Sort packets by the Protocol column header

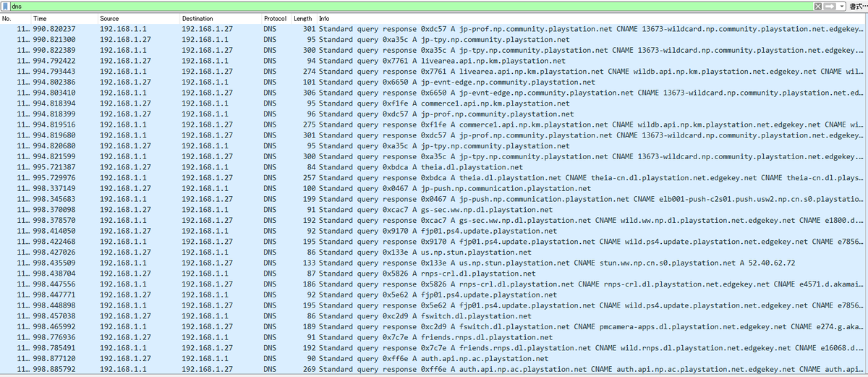[276, 17]
